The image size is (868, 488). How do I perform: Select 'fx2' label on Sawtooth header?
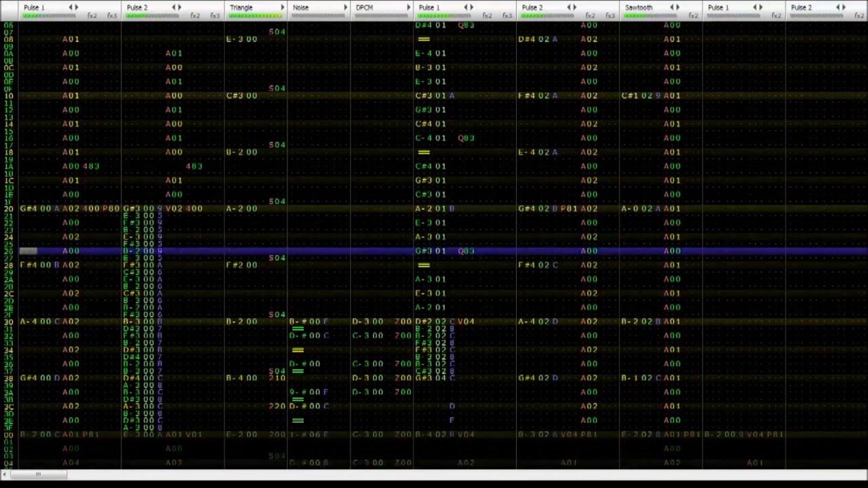[693, 16]
